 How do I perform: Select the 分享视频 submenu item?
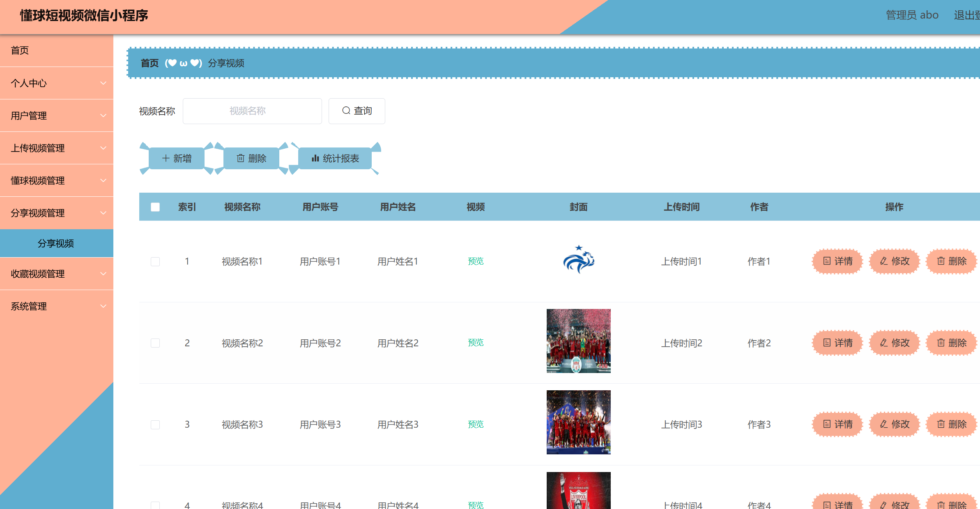pos(56,243)
